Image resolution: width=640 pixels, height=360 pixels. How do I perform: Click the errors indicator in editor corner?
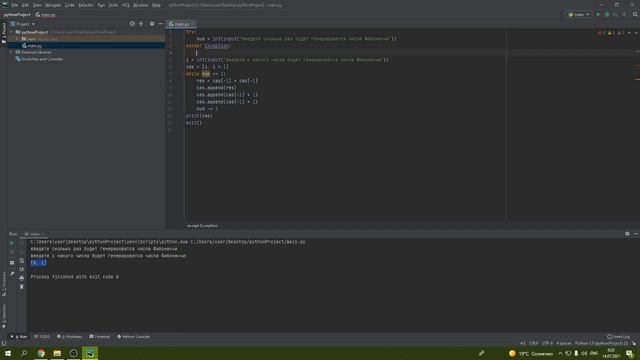pos(601,33)
